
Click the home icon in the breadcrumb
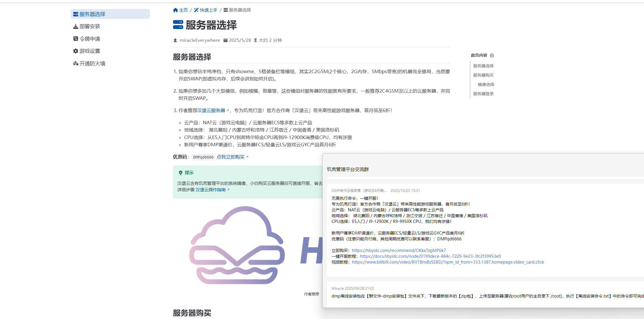[x=175, y=10]
